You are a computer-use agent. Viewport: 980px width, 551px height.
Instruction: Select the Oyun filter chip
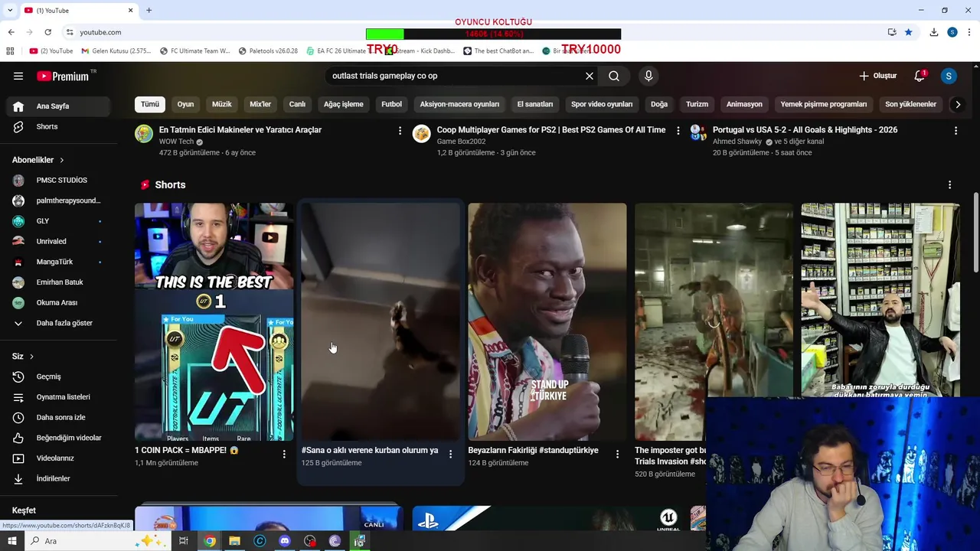(x=185, y=104)
